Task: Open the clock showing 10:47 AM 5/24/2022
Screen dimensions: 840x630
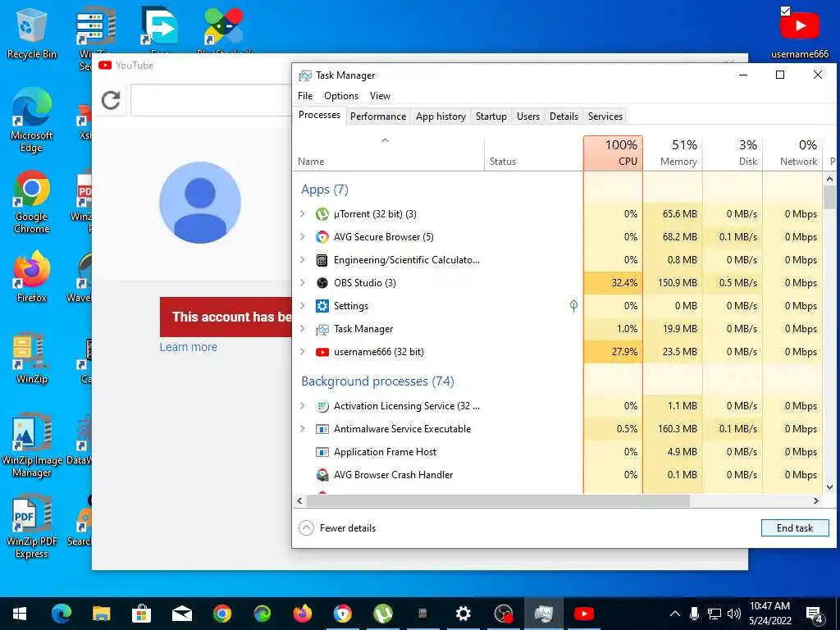Action: tap(769, 614)
